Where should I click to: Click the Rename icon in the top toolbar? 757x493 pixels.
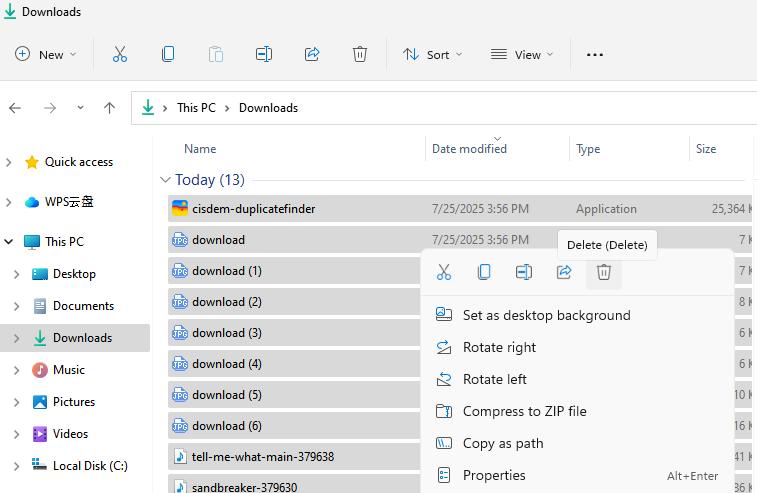[264, 54]
